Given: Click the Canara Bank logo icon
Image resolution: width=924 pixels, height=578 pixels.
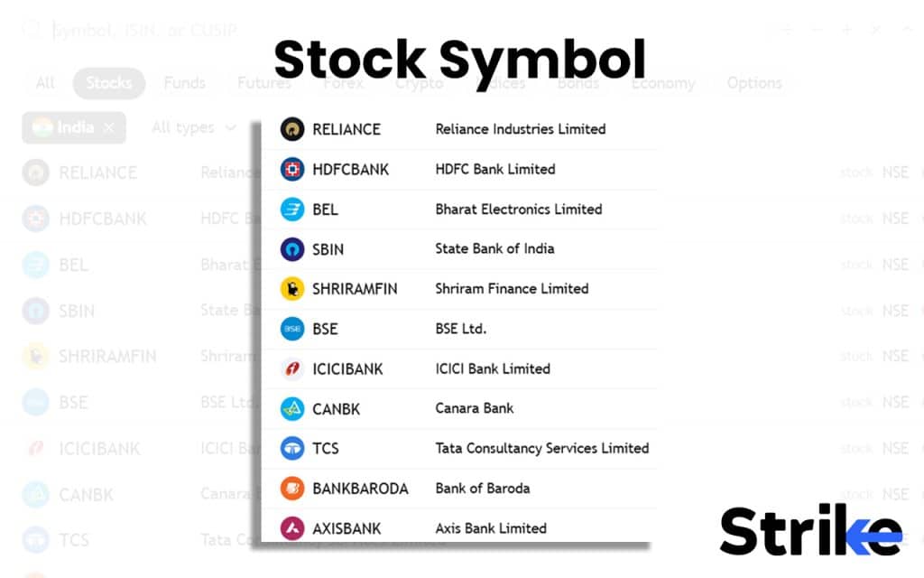Looking at the screenshot, I should (292, 408).
